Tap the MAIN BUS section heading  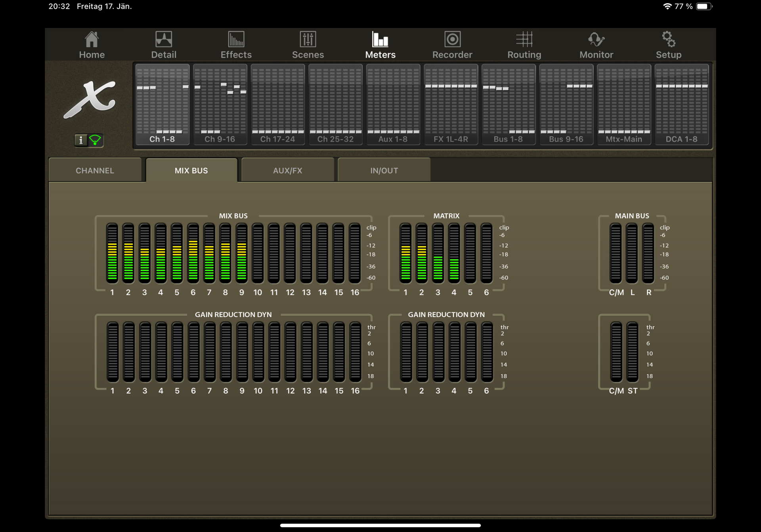click(632, 216)
